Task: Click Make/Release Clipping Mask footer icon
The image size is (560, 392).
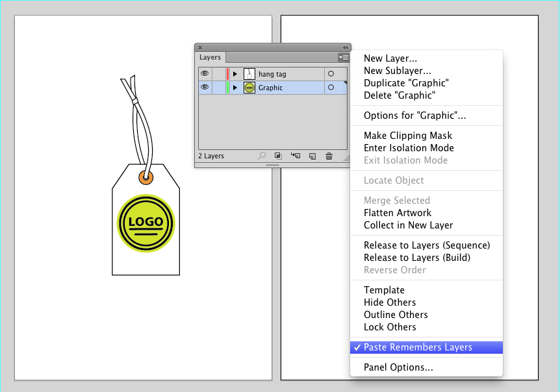Action: [278, 156]
